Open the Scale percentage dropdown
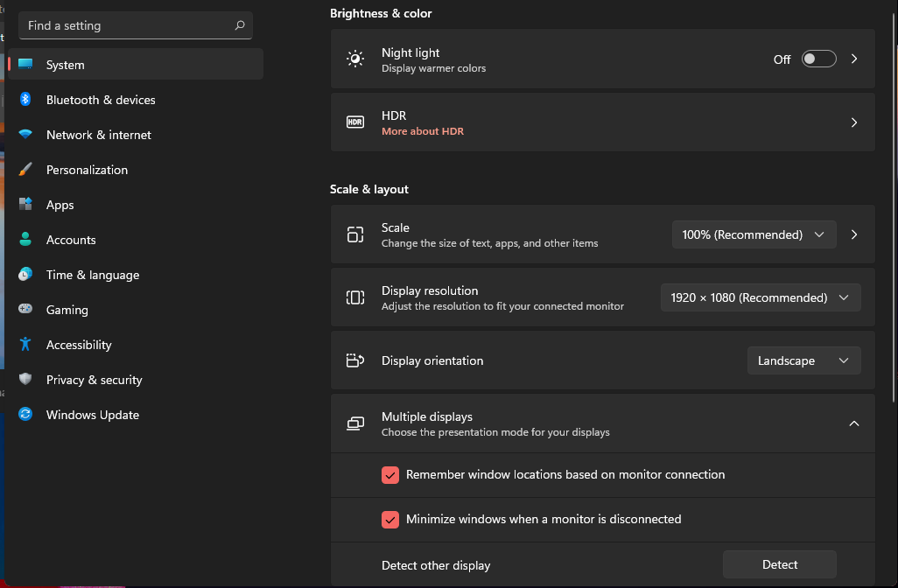 click(x=754, y=234)
